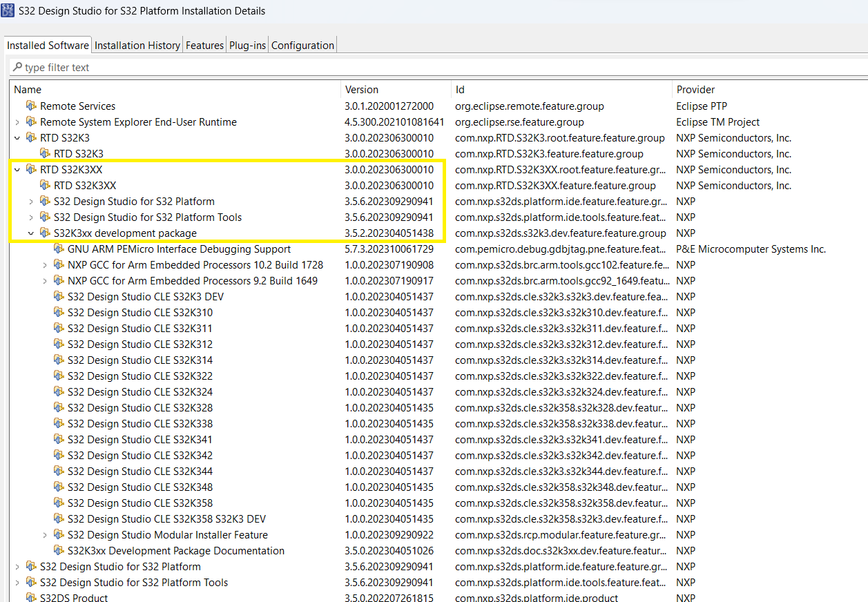868x602 pixels.
Task: Click the search icon in the filter field
Action: point(16,67)
